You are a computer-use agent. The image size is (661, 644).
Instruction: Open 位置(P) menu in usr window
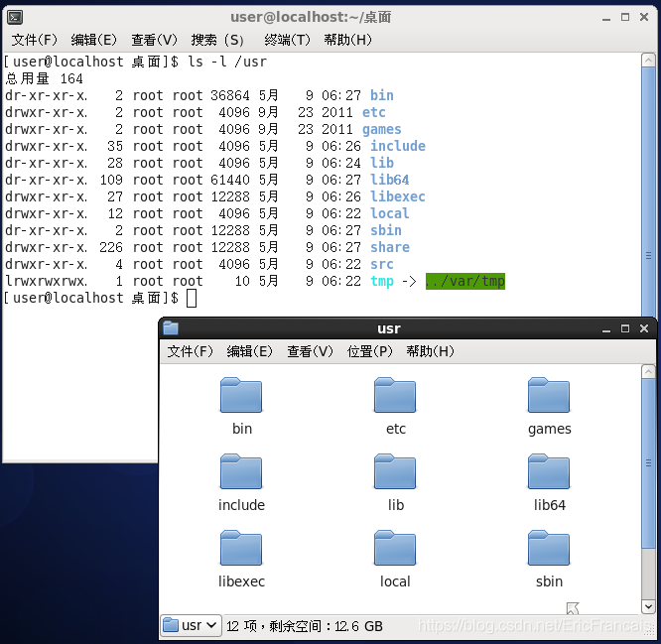tap(370, 351)
